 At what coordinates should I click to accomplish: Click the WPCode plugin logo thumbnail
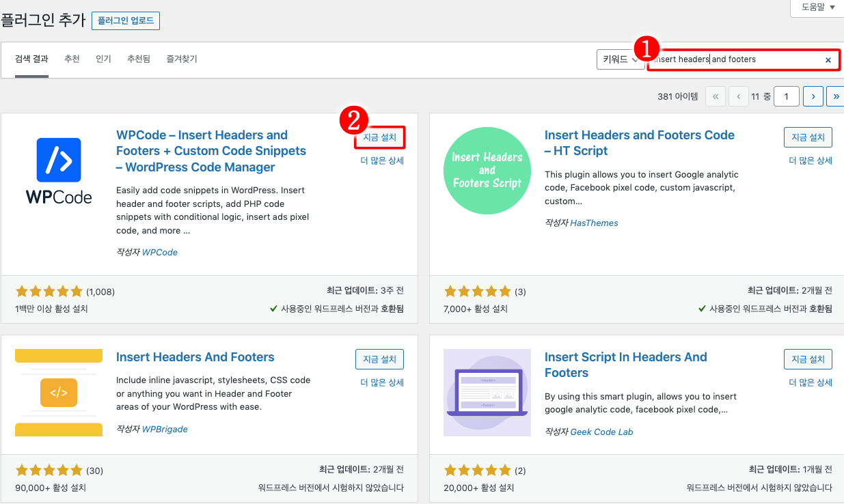point(59,171)
